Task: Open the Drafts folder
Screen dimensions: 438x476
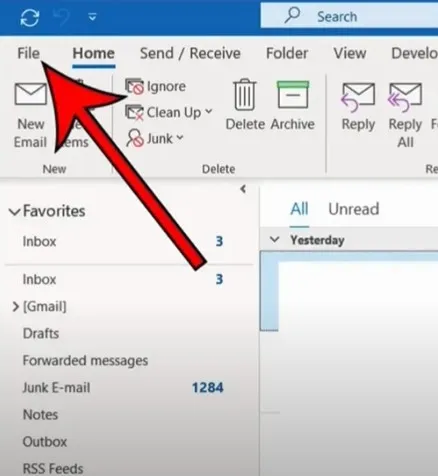Action: click(41, 333)
